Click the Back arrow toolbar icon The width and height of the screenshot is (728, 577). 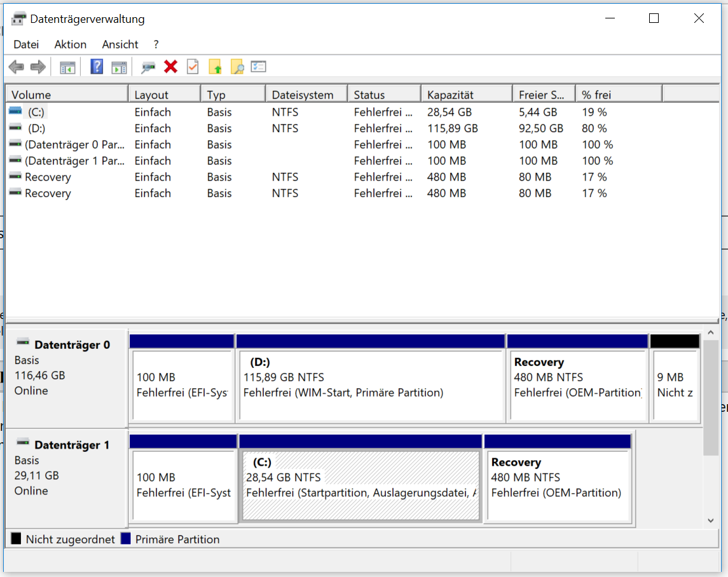click(17, 67)
